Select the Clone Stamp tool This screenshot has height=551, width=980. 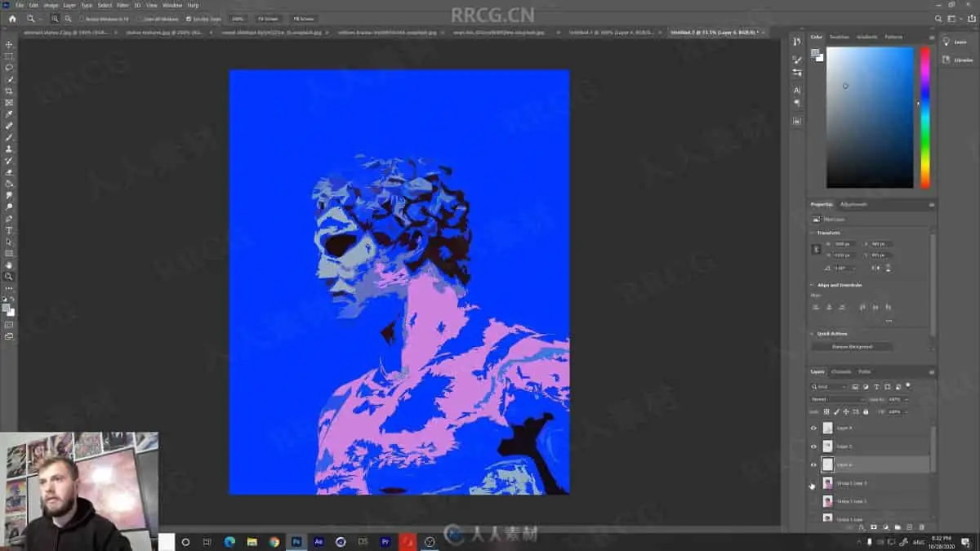click(x=9, y=149)
